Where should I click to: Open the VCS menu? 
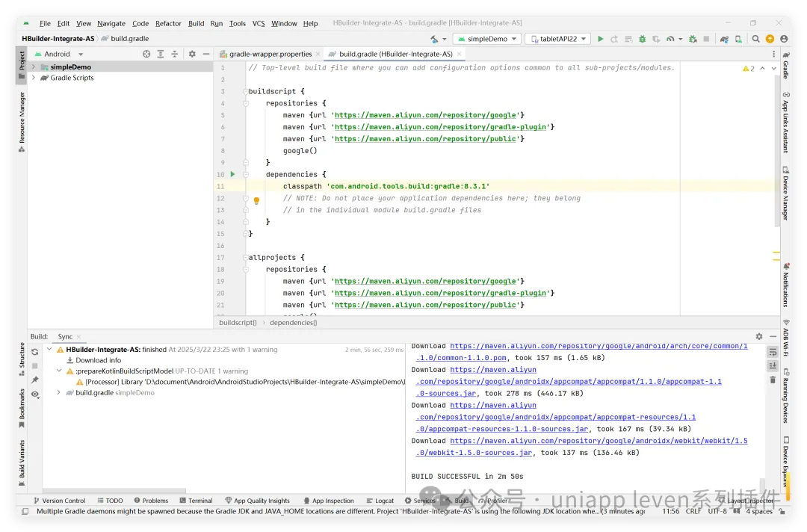[259, 23]
